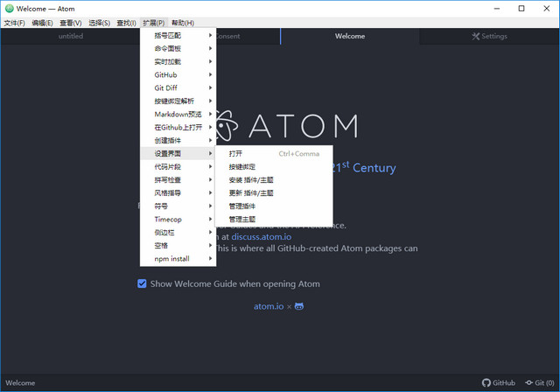Click the Welcome label in status bar
The height and width of the screenshot is (392, 560).
pyautogui.click(x=20, y=382)
